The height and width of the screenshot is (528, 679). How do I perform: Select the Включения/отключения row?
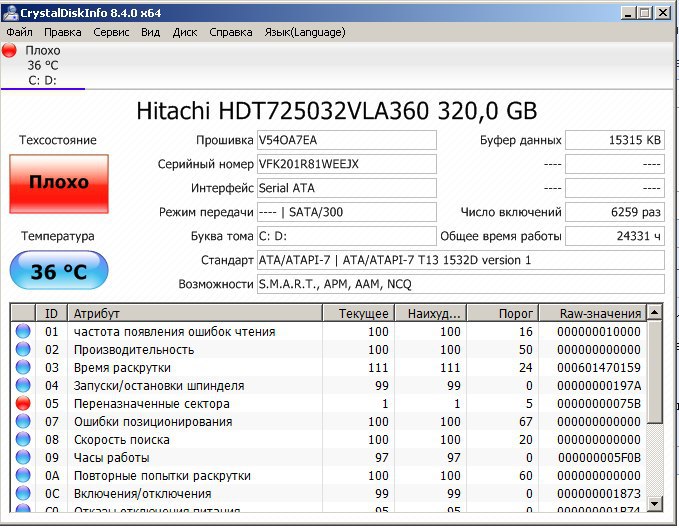tap(328, 494)
